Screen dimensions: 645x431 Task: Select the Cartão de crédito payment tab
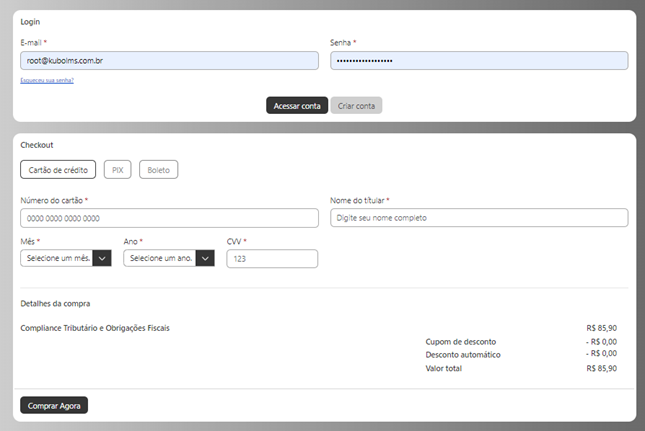click(x=58, y=170)
